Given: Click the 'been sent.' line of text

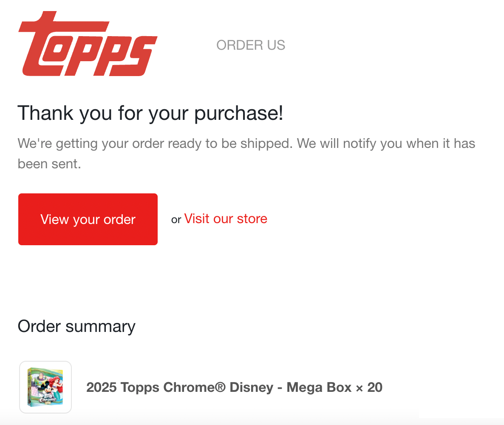Looking at the screenshot, I should tap(49, 164).
